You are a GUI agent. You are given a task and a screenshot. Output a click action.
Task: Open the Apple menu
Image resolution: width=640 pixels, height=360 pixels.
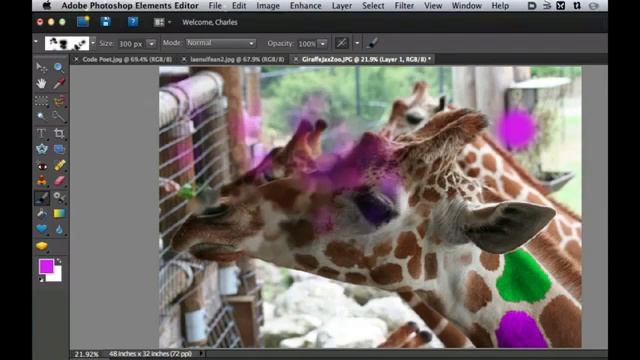47,5
